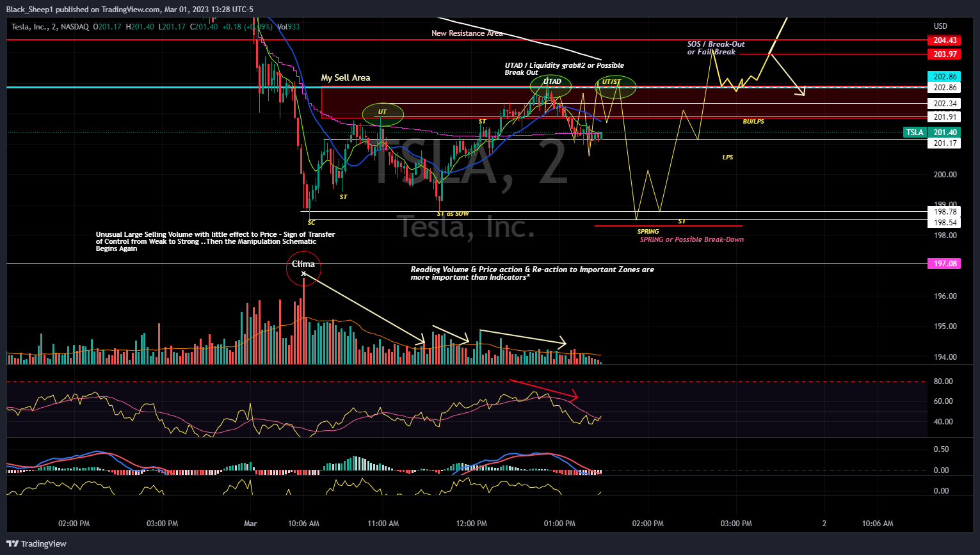Image resolution: width=980 pixels, height=555 pixels.
Task: Select the 'SPRING or Possible Break-Down' pink text
Action: [692, 240]
